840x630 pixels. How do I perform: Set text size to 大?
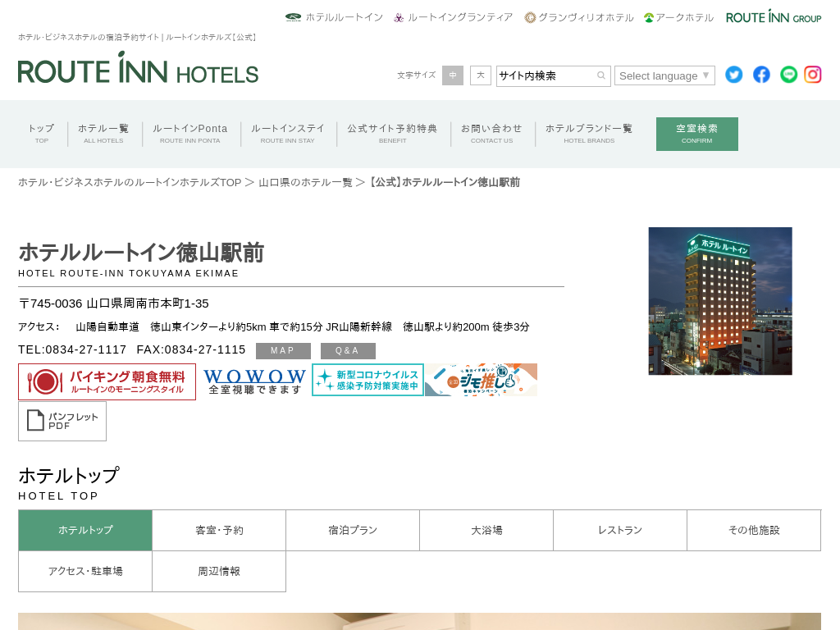pyautogui.click(x=481, y=75)
